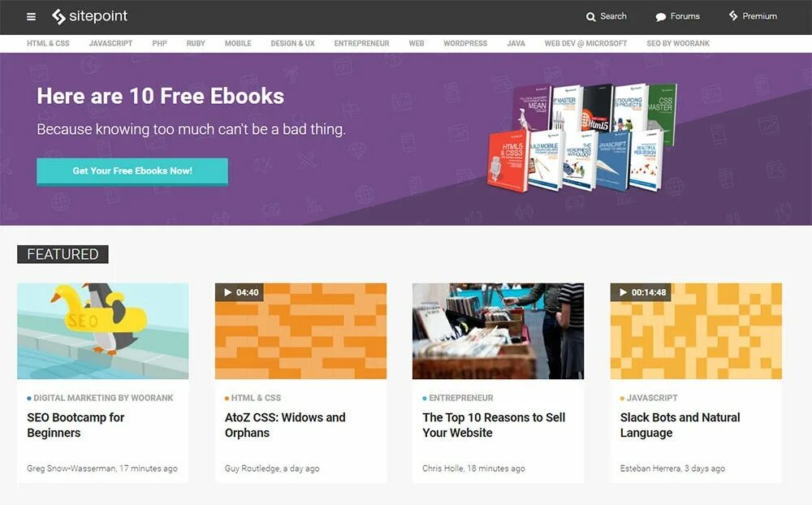Open SEO Bootcamp for Beginners article

click(x=76, y=425)
